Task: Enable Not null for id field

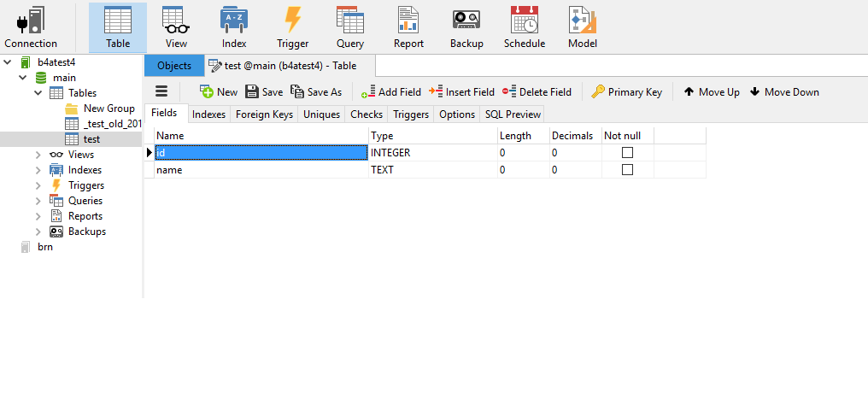Action: point(627,153)
